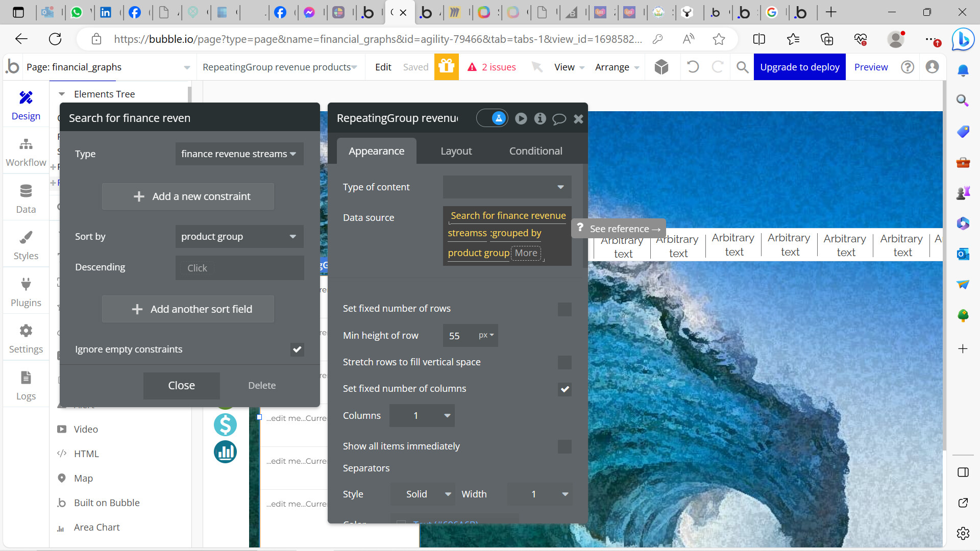Screen dimensions: 980x551
Task: Open the Settings section
Action: (x=26, y=339)
